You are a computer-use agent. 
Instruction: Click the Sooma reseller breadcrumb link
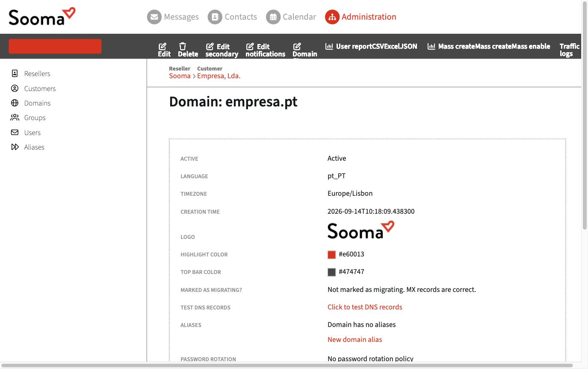point(180,76)
